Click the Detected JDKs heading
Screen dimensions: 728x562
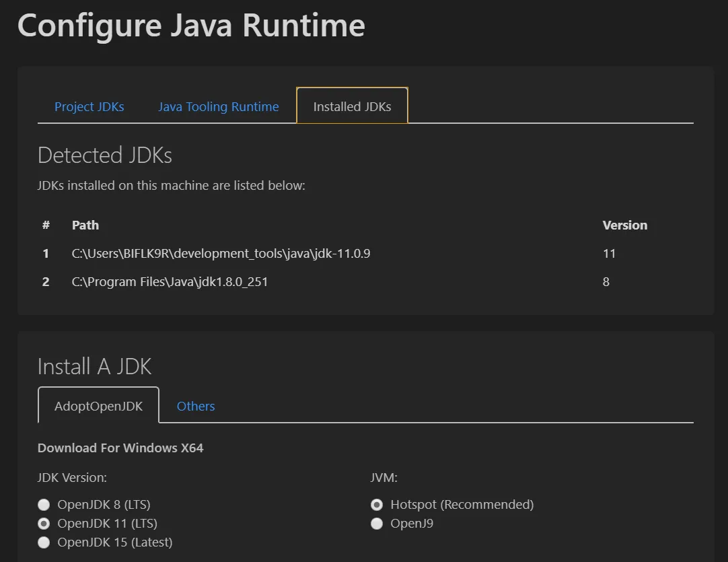coord(105,155)
